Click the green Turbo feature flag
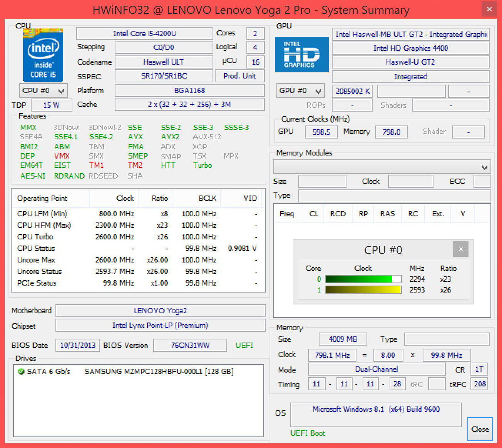The width and height of the screenshot is (502, 448). (202, 165)
